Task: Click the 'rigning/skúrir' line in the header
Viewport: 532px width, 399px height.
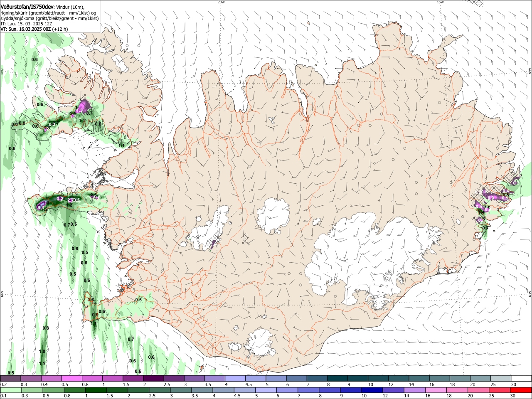Action: [x=48, y=13]
